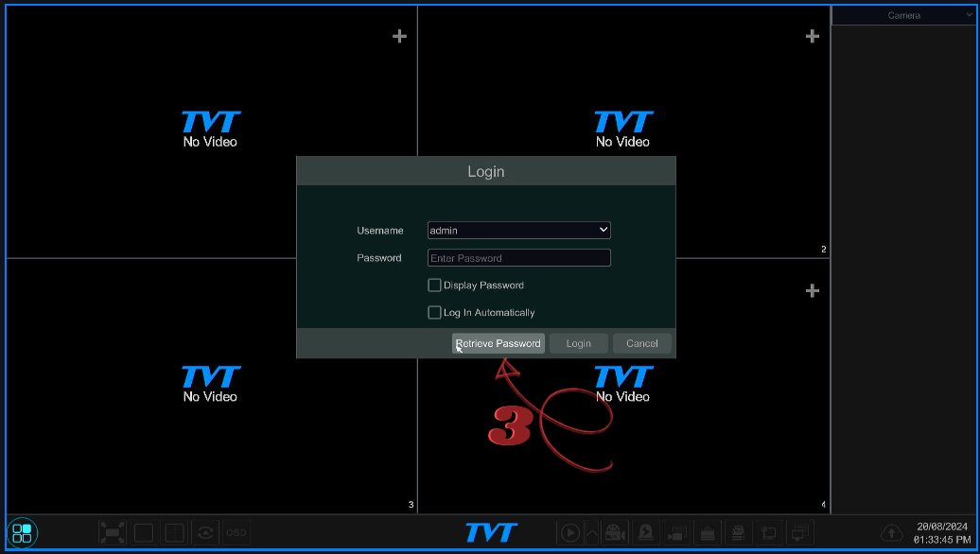Click the Login button
Screen dimensions: 980x554
[578, 343]
